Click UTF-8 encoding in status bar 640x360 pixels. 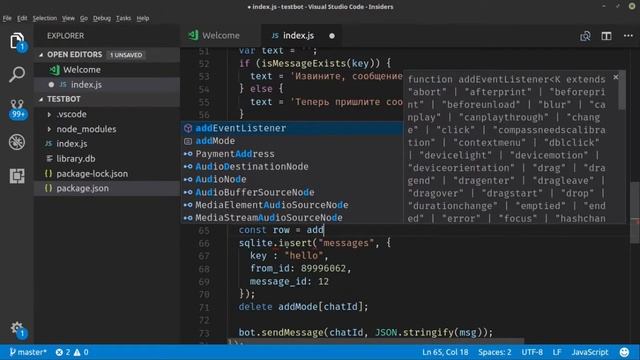[x=532, y=352]
